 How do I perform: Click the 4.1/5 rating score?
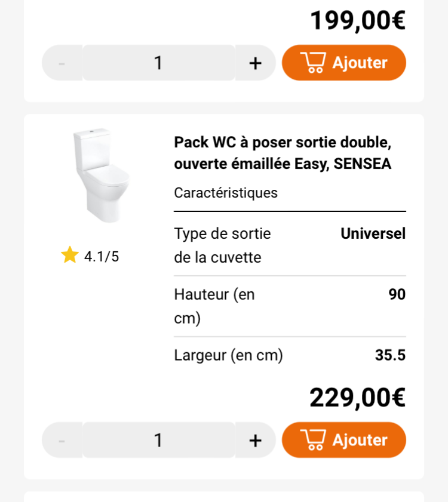(102, 257)
